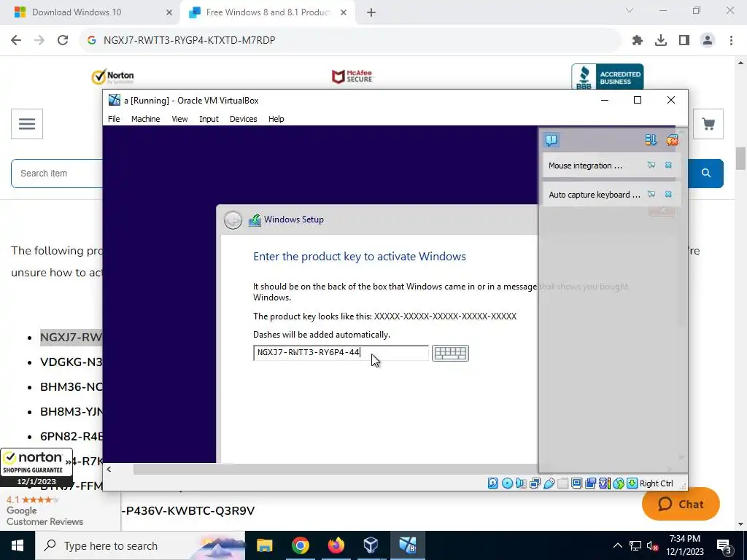Click the Norton logo at page top
This screenshot has width=747, height=560.
[x=113, y=77]
